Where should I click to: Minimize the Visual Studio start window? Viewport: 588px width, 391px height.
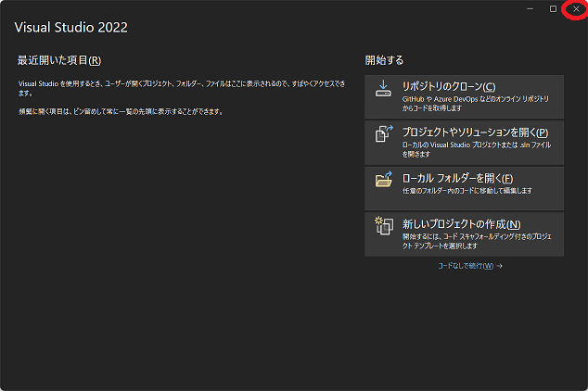(530, 9)
